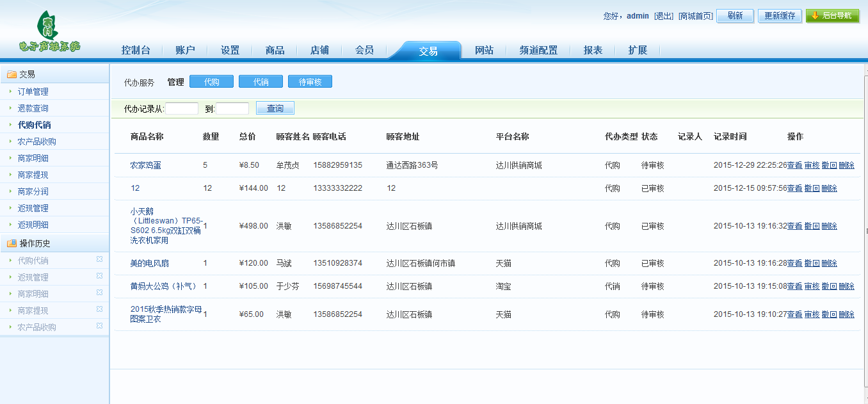Click the folder icon beside 操作历史

(11, 243)
